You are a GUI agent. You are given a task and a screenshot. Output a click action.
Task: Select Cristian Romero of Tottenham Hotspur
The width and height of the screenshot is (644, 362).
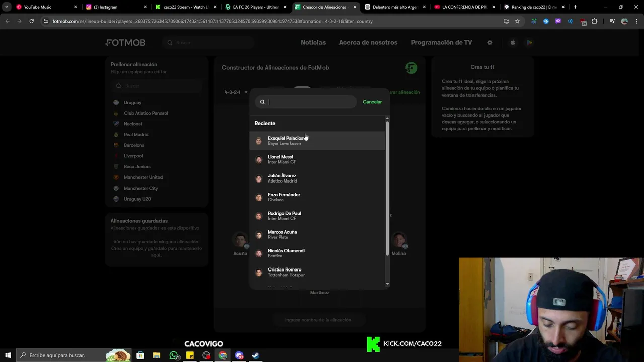[317, 272]
